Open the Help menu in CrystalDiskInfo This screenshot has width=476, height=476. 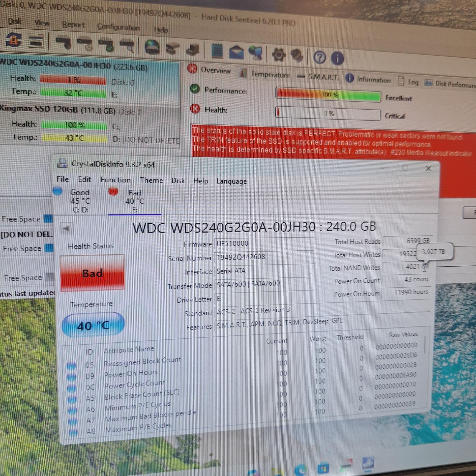pyautogui.click(x=201, y=181)
